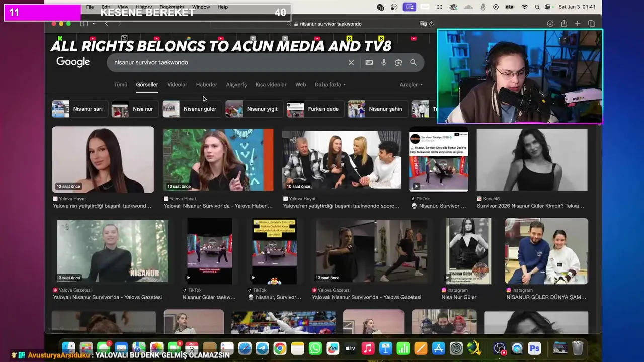Open Safari from the dock
The image size is (644, 362).
pos(245,348)
